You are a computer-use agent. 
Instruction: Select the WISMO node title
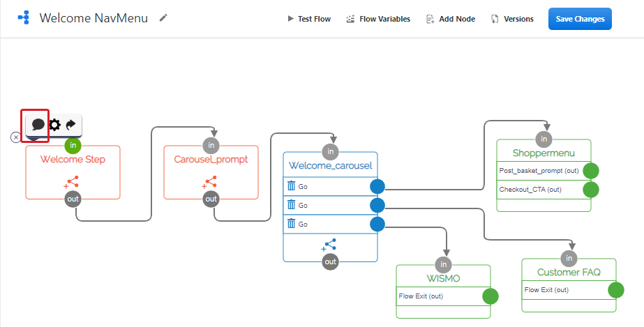click(x=443, y=279)
